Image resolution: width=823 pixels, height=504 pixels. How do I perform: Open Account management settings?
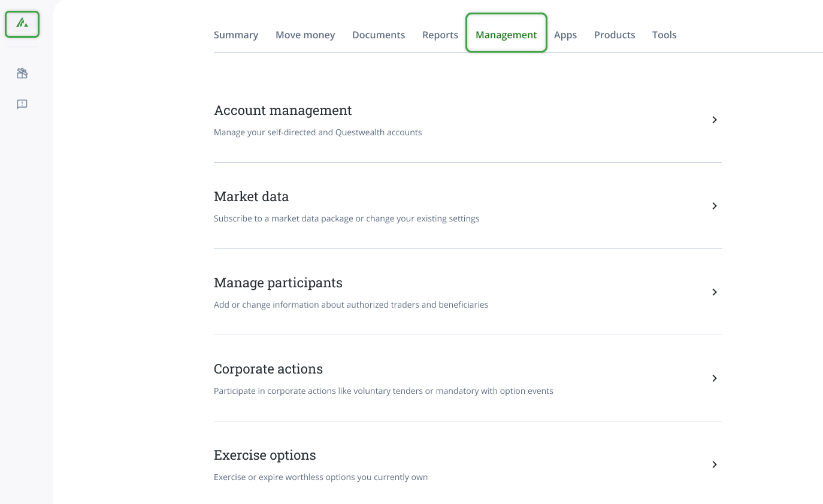point(283,111)
